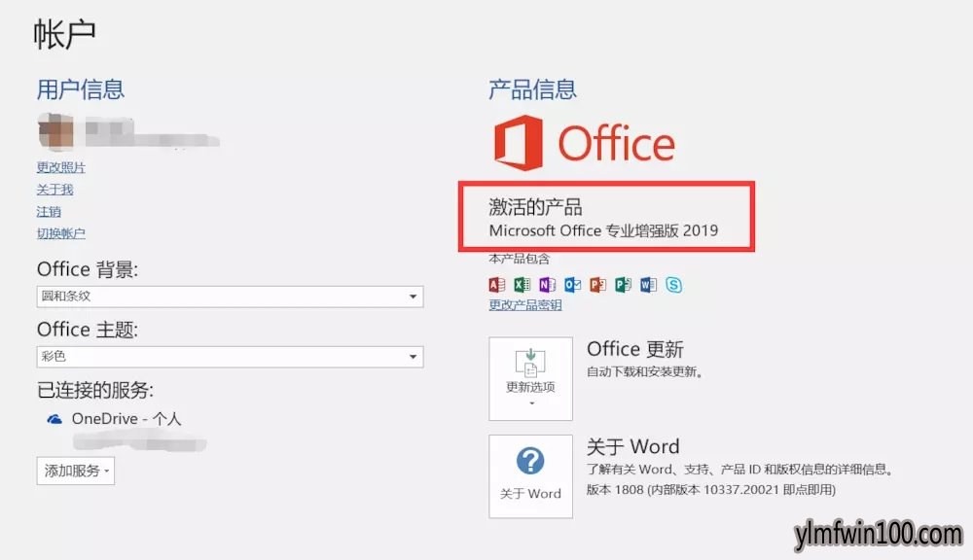Screen dimensions: 973x560
Task: Click the 已连接的服务 heading
Action: [x=95, y=390]
